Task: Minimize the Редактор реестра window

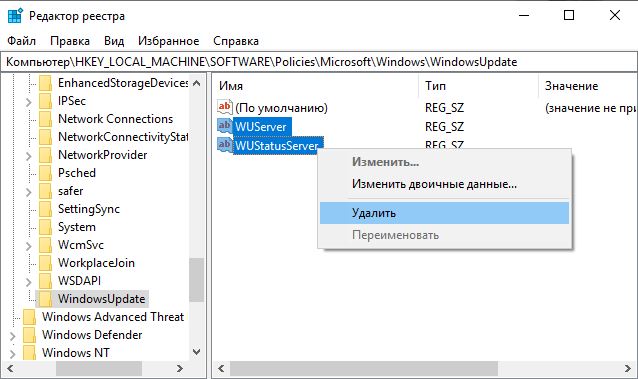Action: [x=524, y=15]
